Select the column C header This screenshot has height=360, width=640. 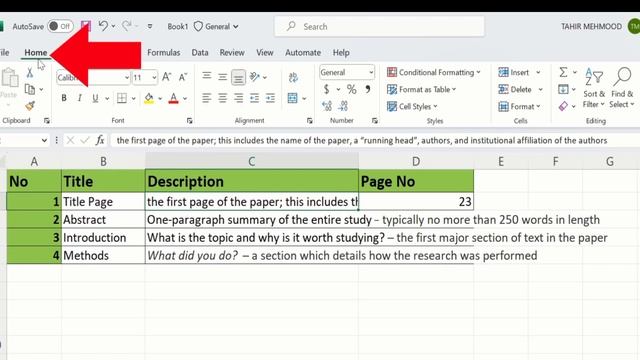[252, 161]
